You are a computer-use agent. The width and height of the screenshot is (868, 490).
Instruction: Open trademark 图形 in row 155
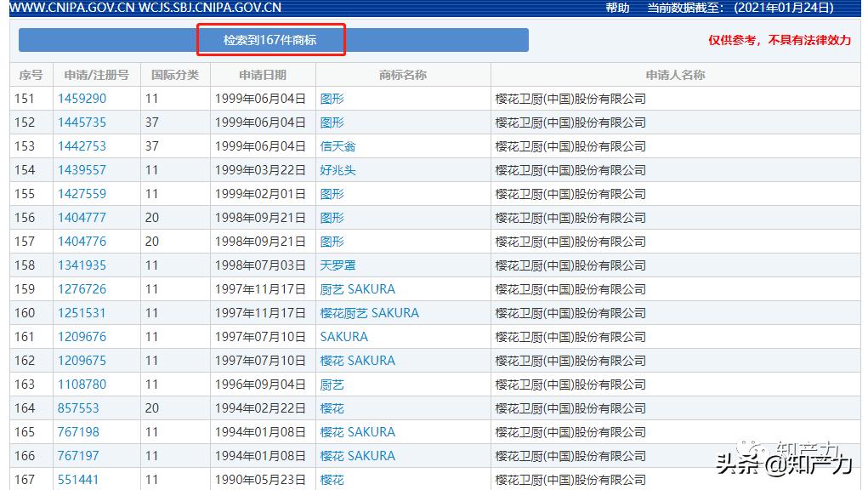pos(332,194)
